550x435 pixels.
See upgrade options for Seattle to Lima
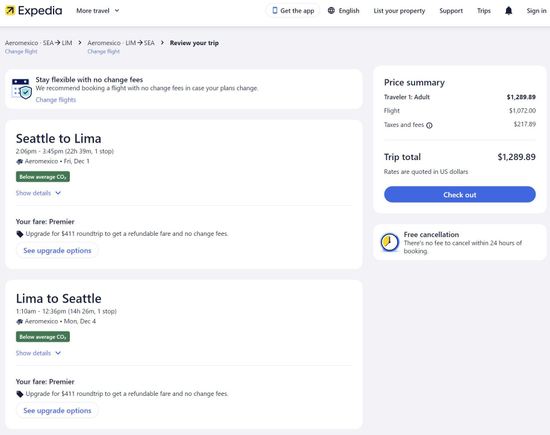[57, 250]
